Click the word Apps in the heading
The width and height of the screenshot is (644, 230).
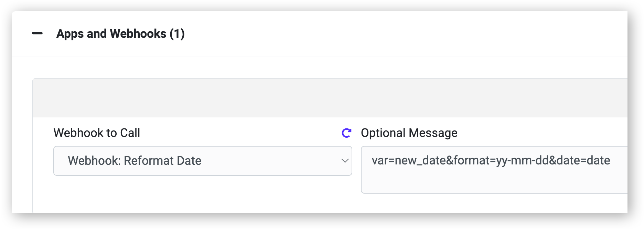pos(70,34)
